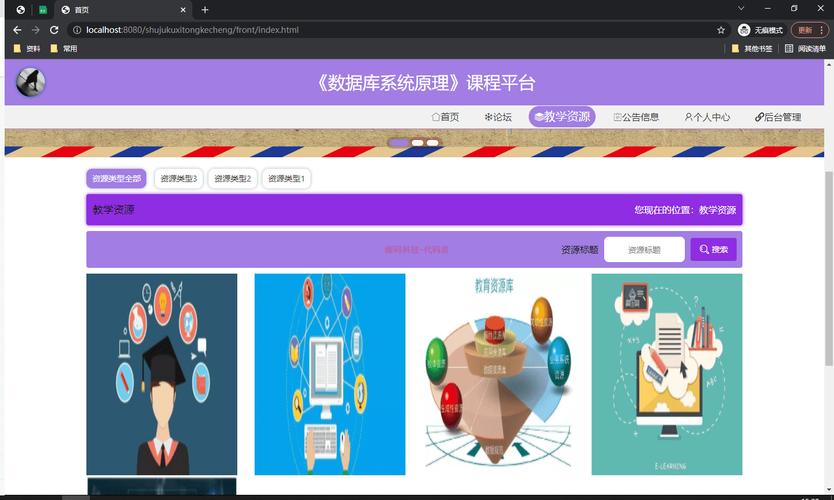Open the Chrome three-dot menu
Image resolution: width=834 pixels, height=500 pixels.
point(822,30)
